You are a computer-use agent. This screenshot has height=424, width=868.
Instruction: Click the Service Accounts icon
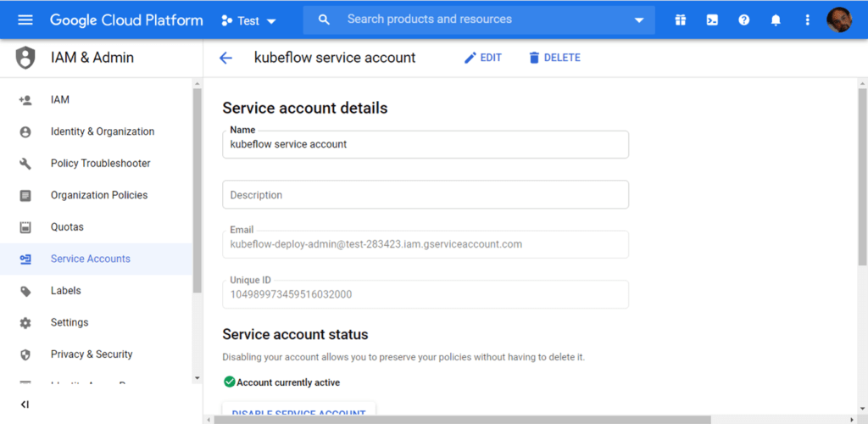(25, 259)
